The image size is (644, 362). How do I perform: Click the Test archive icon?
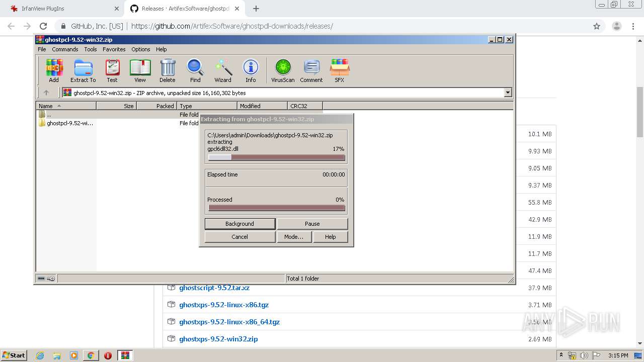tap(112, 70)
